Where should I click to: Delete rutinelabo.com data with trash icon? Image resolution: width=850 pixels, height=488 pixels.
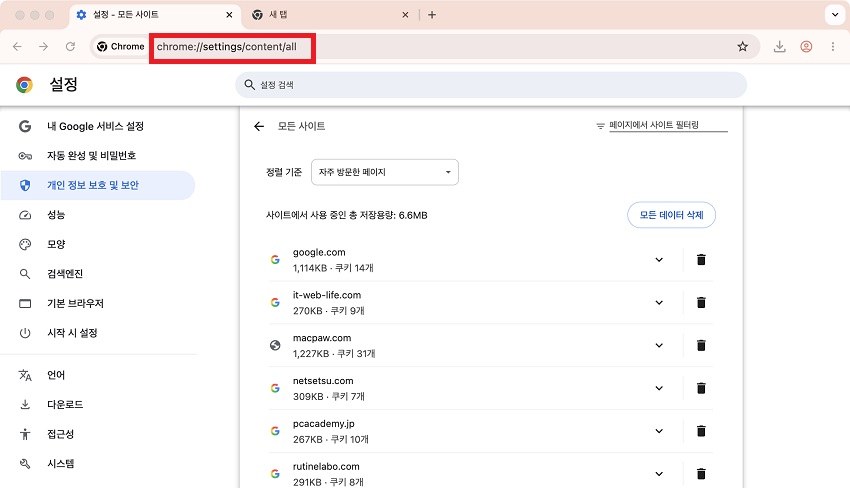[x=701, y=474]
